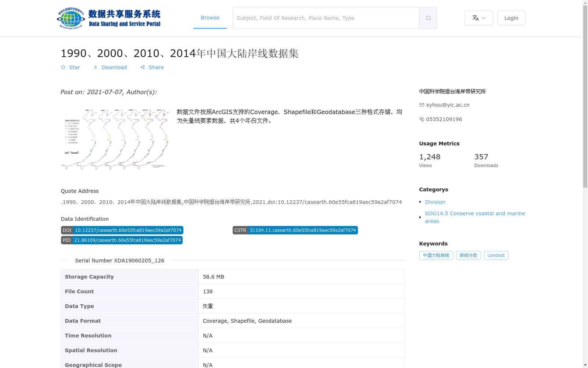Click the search magnifier icon button
This screenshot has width=588, height=368.
point(428,18)
